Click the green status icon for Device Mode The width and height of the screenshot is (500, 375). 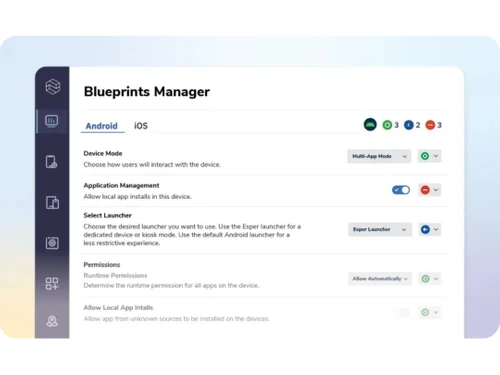425,156
